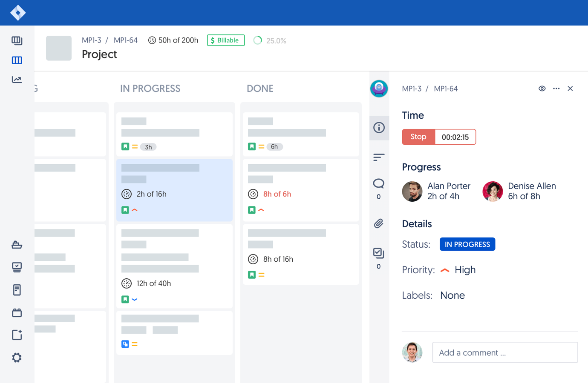Open the description lines icon
The width and height of the screenshot is (588, 383).
coord(379,157)
